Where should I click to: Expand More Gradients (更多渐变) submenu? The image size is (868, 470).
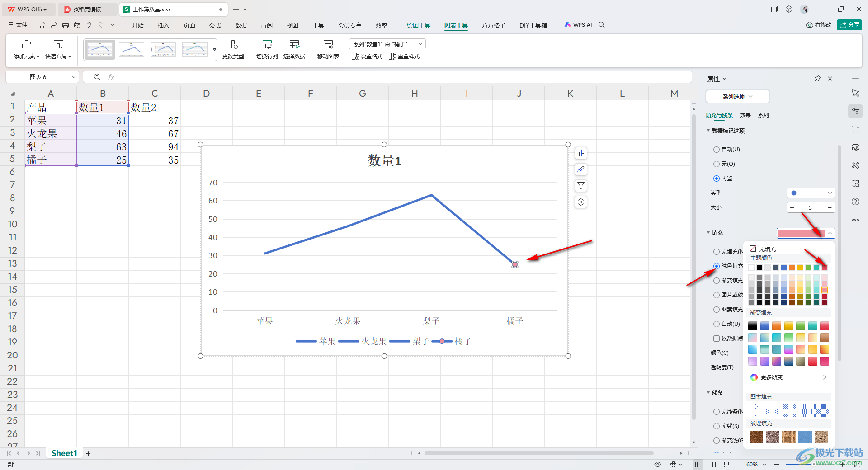coord(788,377)
